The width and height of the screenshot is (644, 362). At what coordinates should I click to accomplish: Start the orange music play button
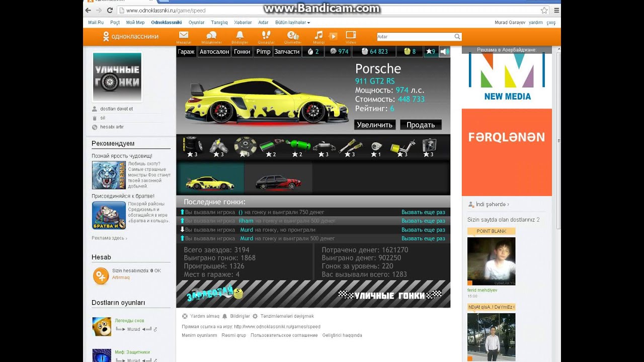coord(333,36)
